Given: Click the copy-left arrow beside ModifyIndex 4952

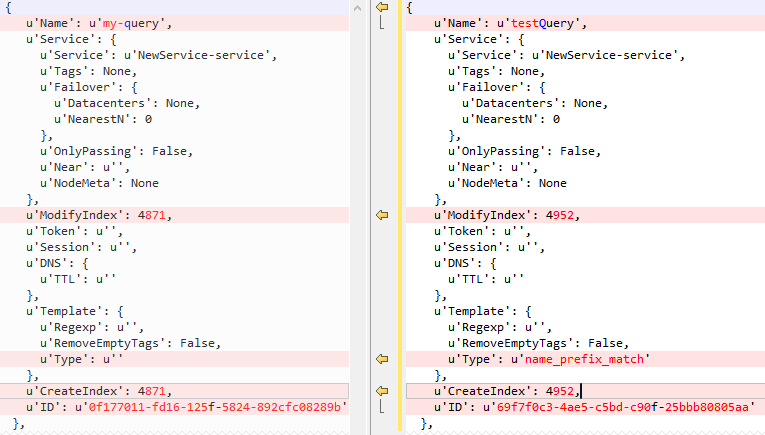Looking at the screenshot, I should pyautogui.click(x=382, y=215).
